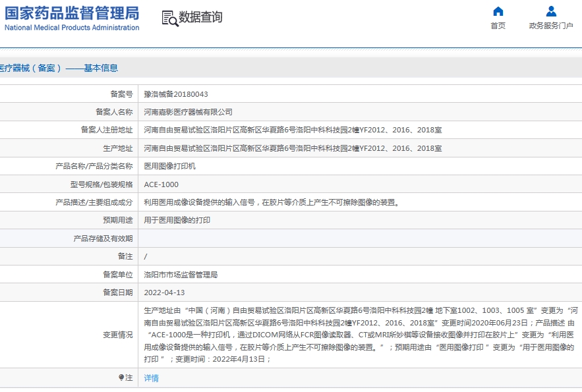
Task: Click the 产品描述/主要组成成分 label
Action: click(94, 202)
